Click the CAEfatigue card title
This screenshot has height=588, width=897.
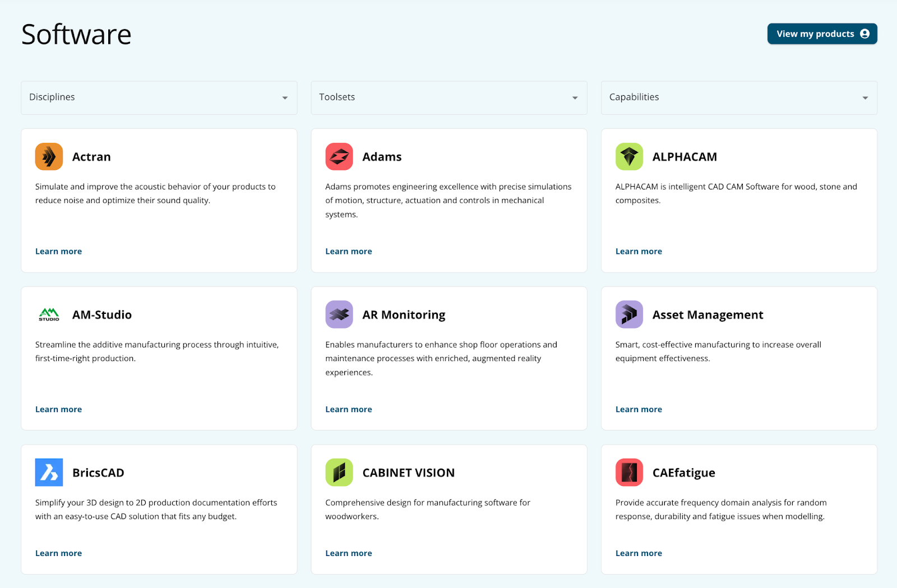point(683,473)
